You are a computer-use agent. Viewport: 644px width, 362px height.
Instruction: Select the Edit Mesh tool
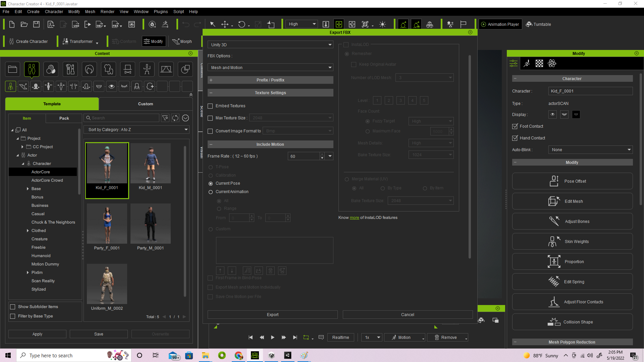click(574, 201)
